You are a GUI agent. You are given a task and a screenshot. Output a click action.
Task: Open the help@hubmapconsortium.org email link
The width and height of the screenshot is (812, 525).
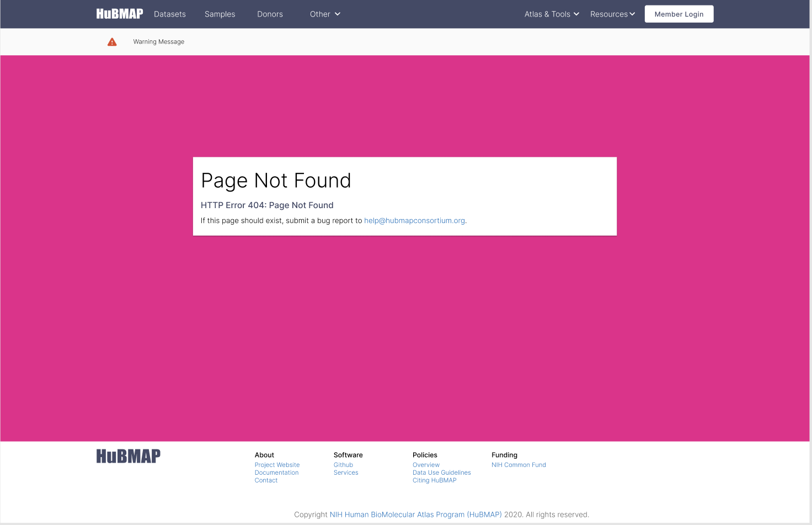pos(414,220)
